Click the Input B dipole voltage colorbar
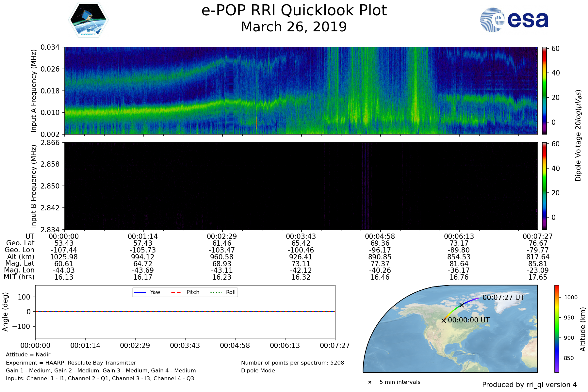The width and height of the screenshot is (588, 392). [544, 186]
